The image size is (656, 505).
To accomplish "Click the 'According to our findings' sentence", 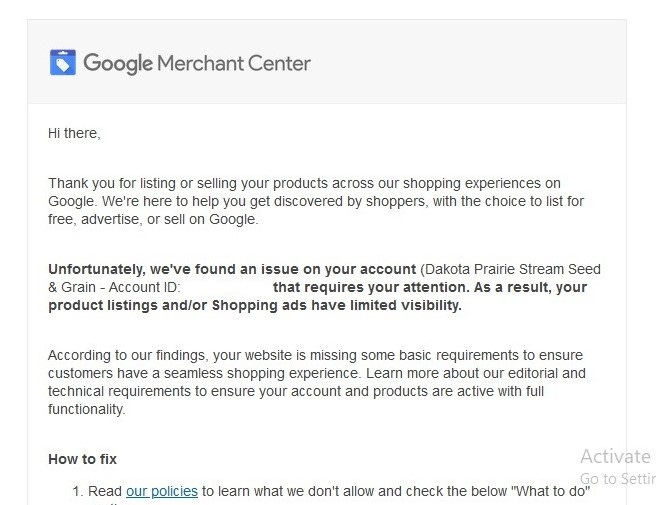I will click(315, 355).
